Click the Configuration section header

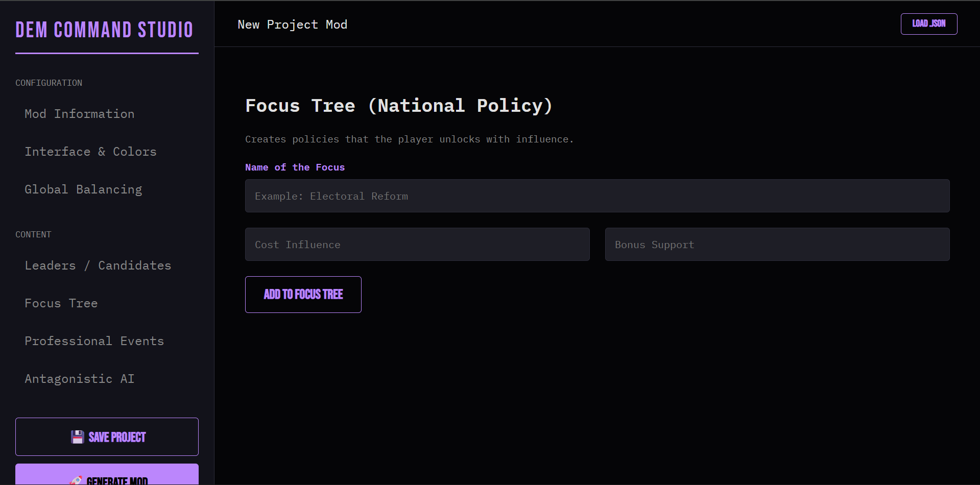point(49,83)
